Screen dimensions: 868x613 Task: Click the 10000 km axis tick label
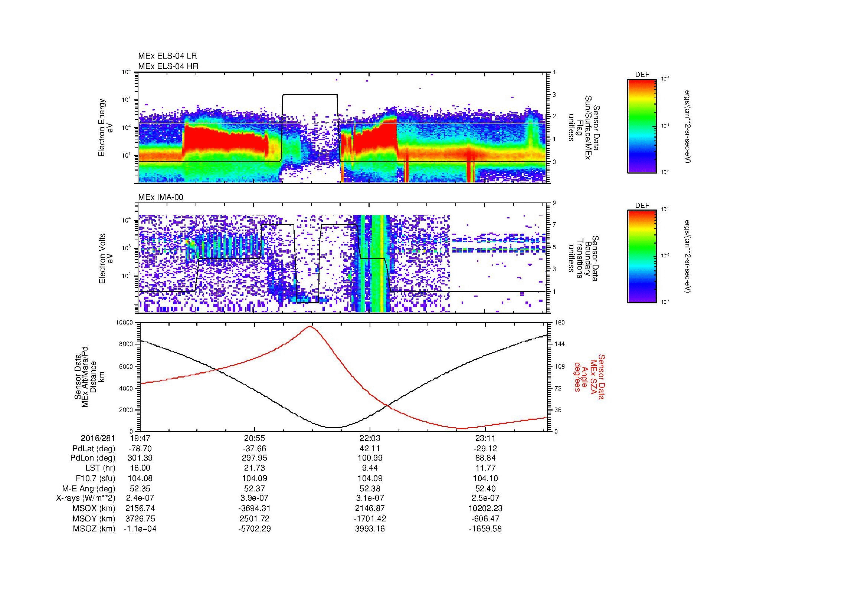coord(124,323)
